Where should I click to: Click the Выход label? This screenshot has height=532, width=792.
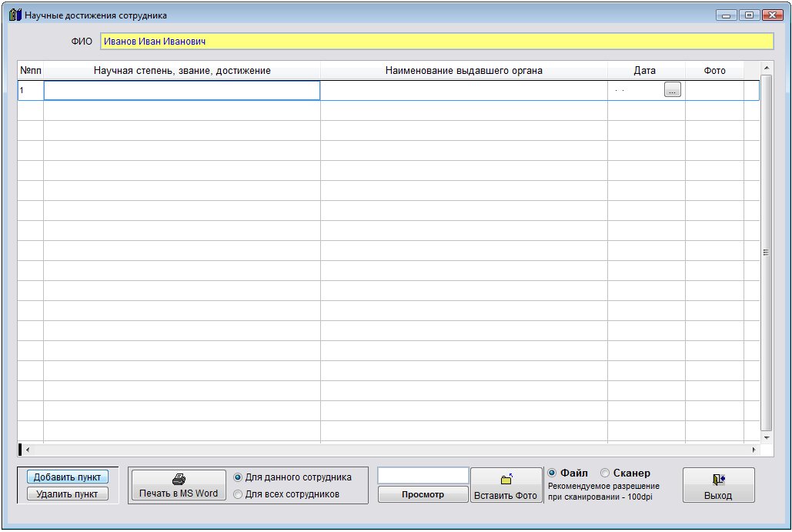[718, 496]
